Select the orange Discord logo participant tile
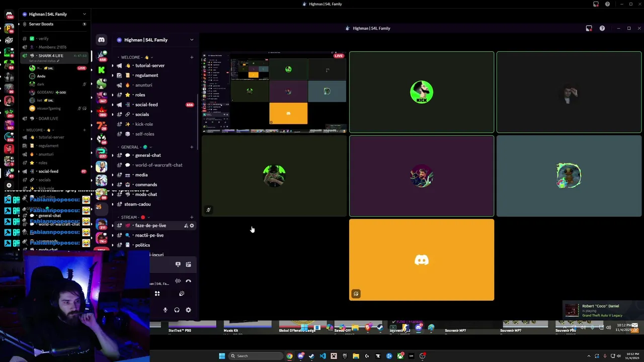Screen dimensions: 644x362 click(422, 260)
